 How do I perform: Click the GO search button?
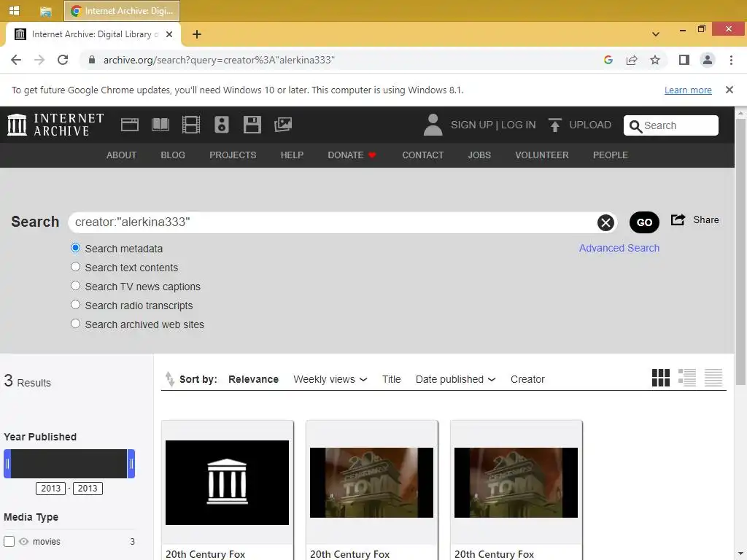click(644, 222)
